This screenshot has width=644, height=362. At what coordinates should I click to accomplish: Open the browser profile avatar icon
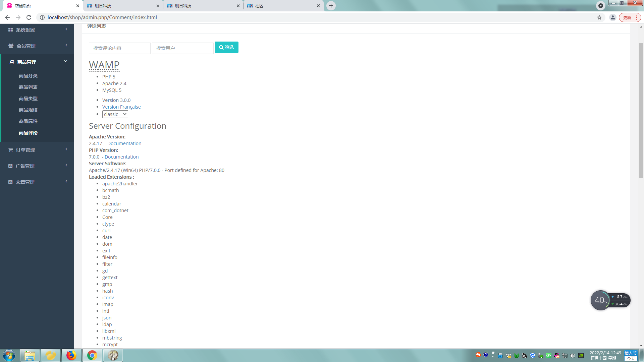pyautogui.click(x=613, y=17)
